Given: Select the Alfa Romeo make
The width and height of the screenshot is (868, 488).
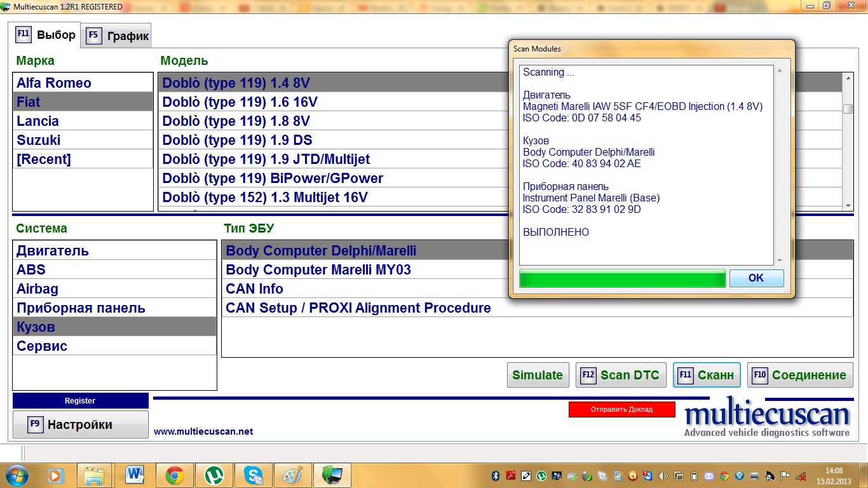Looking at the screenshot, I should [x=54, y=83].
